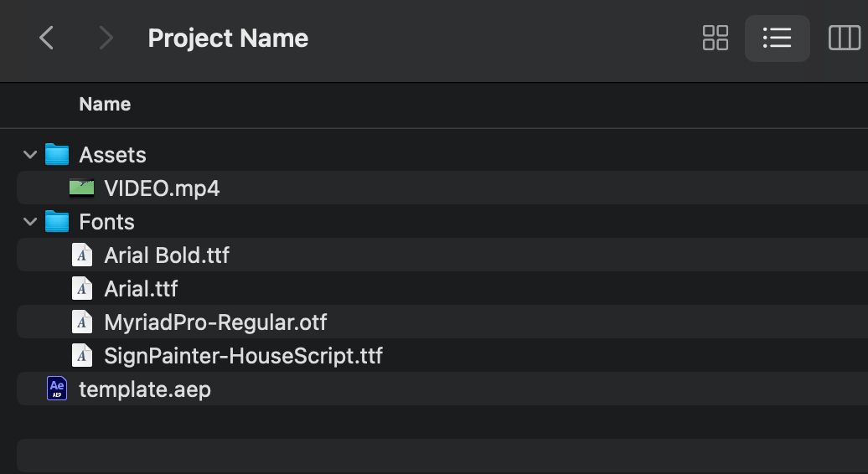Switch to list view
This screenshot has height=474, width=868.
(x=778, y=39)
